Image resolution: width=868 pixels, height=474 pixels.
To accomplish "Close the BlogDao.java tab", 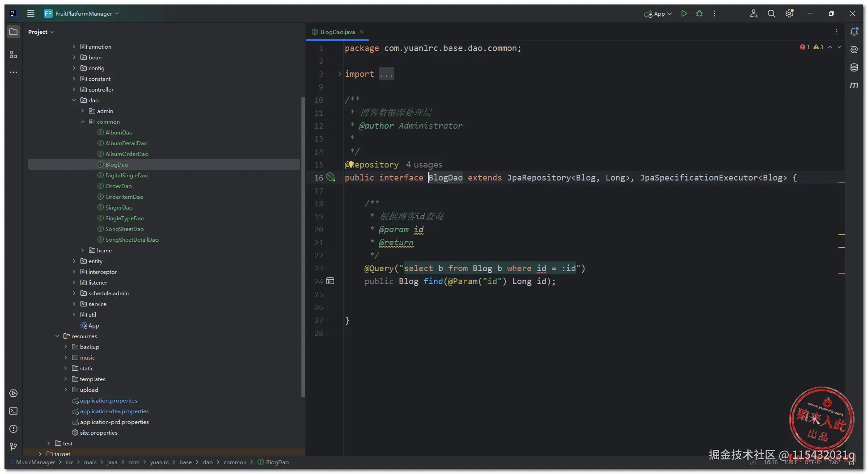I will point(362,32).
